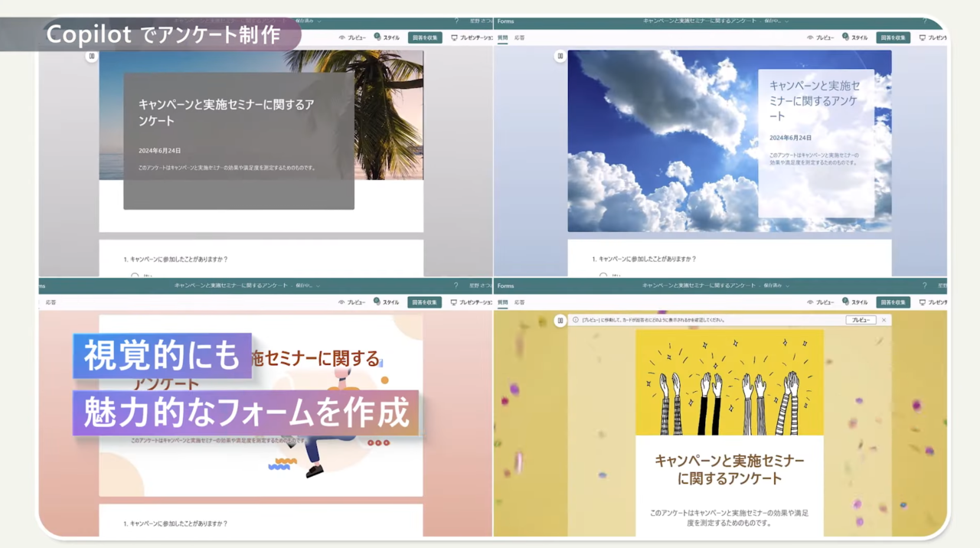This screenshot has width=980, height=548.
Task: Switch to 応答 tab in the pink window
Action: pos(51,302)
